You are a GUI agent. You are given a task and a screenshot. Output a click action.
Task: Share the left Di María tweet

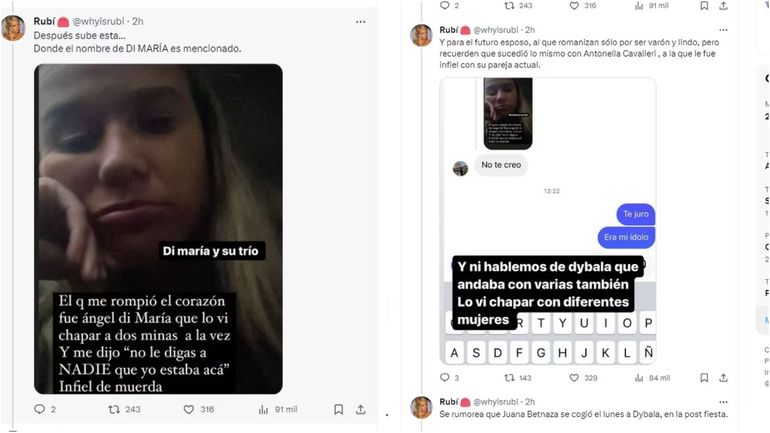360,409
